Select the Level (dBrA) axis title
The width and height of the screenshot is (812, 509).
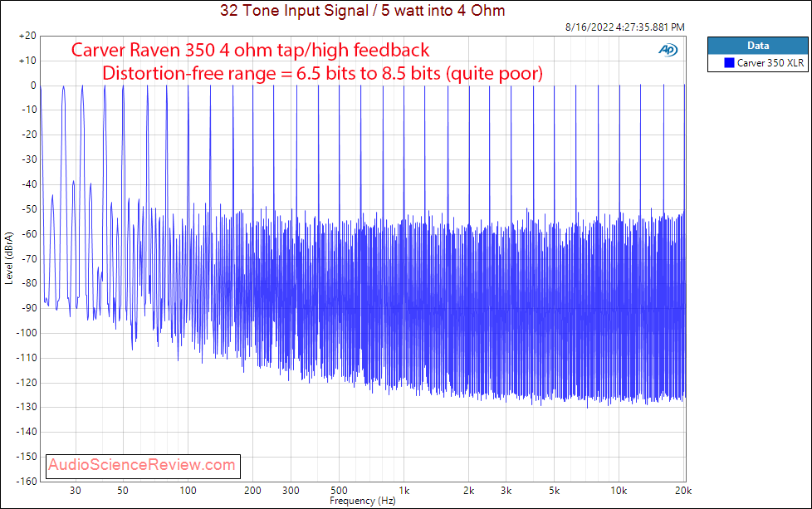(x=9, y=258)
